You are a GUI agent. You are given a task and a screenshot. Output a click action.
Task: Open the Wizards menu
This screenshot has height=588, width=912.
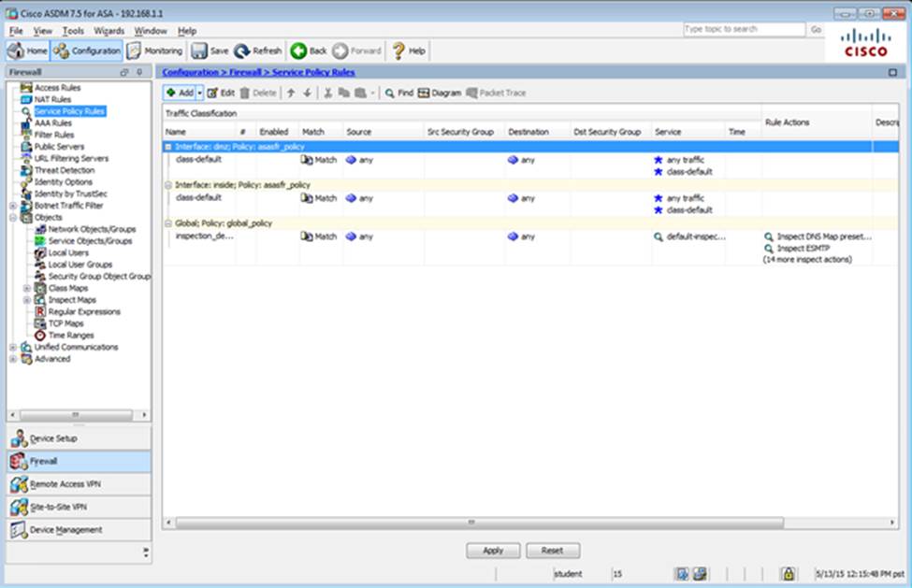109,31
